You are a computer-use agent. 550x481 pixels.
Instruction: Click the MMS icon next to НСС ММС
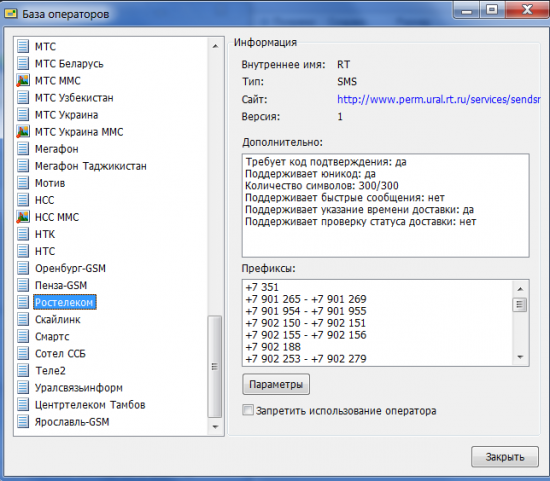click(23, 217)
